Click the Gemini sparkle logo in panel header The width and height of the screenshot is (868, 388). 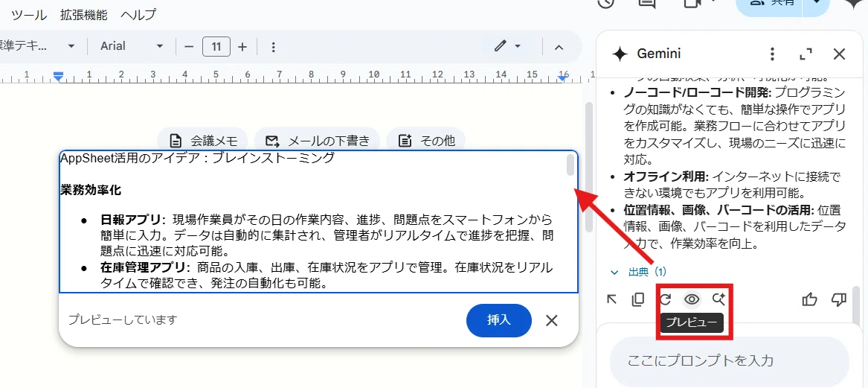[620, 54]
